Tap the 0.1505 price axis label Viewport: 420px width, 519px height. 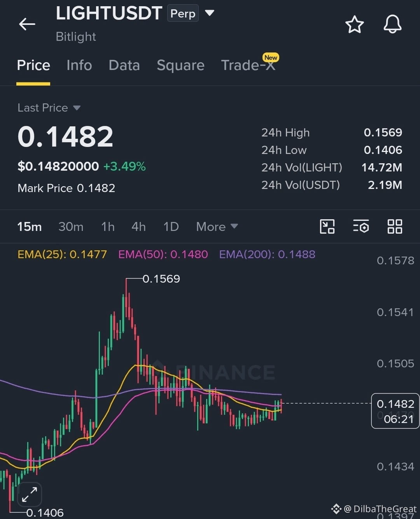pyautogui.click(x=395, y=363)
